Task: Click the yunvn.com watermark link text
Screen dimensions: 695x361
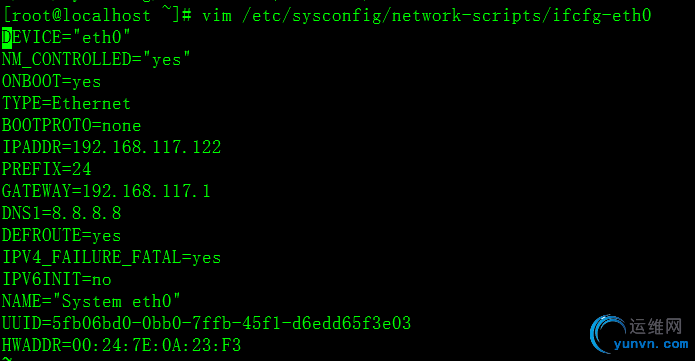Action: point(651,344)
